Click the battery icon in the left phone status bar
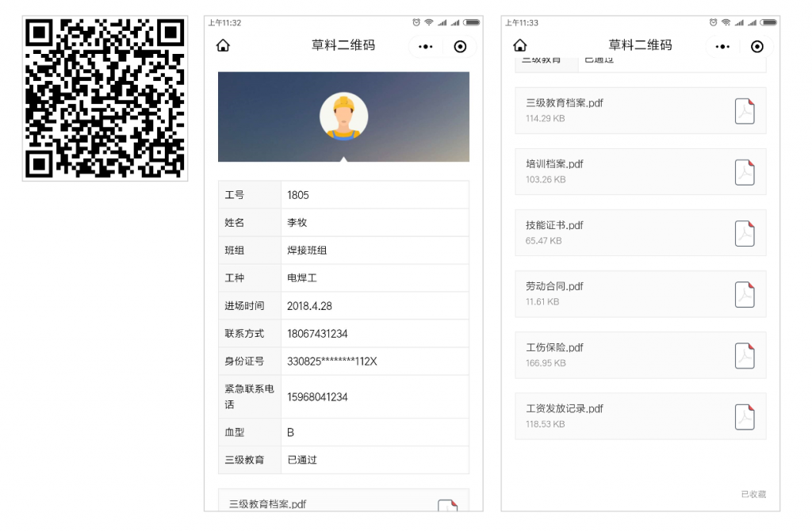This screenshot has height=532, width=812. [x=472, y=22]
